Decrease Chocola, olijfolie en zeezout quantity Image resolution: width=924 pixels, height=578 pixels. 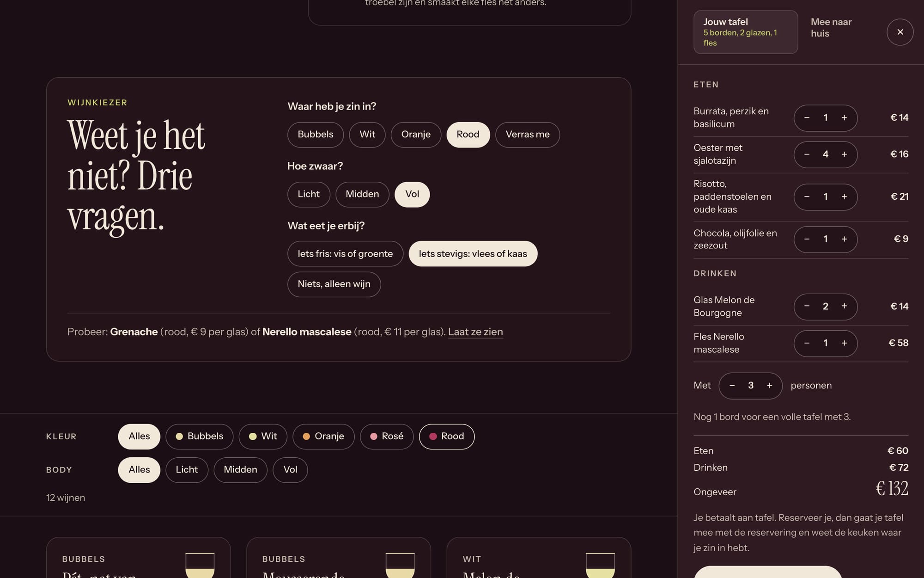click(x=807, y=239)
